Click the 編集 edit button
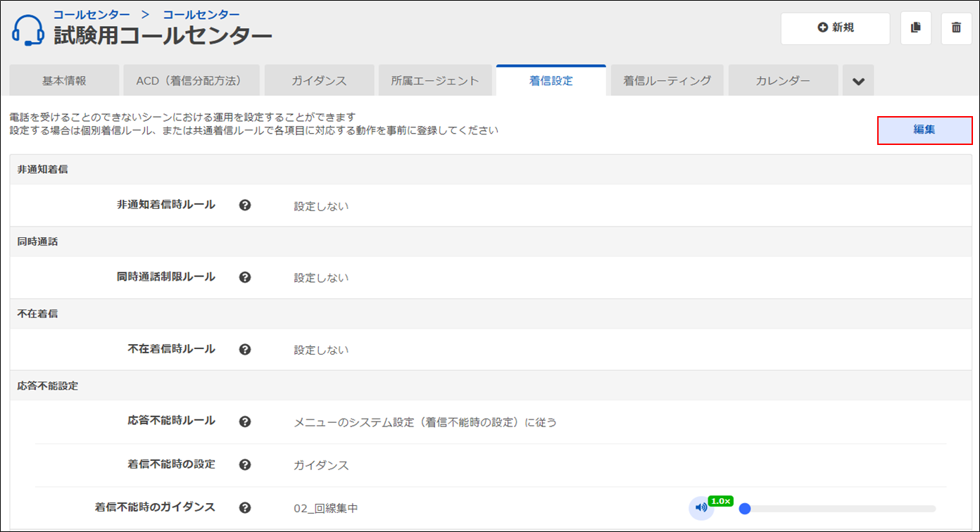 click(x=924, y=130)
